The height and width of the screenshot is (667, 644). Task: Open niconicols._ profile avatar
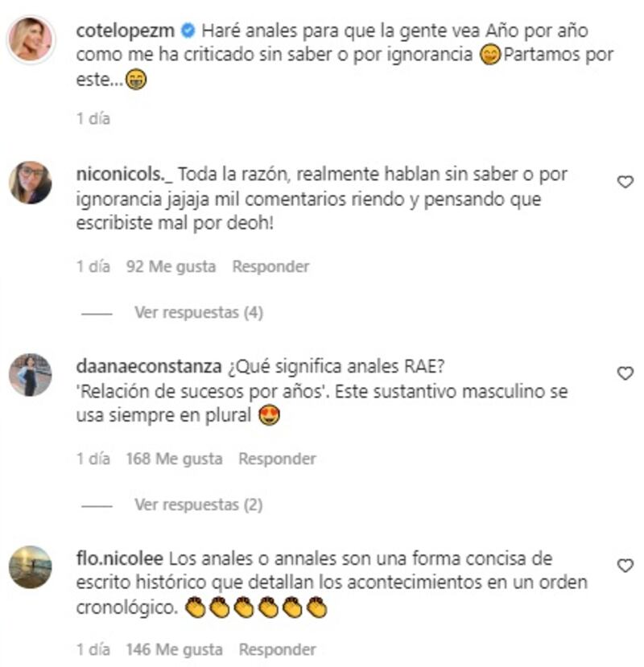[31, 183]
